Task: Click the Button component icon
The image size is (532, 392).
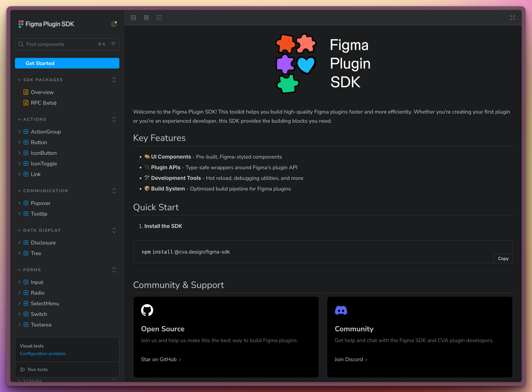Action: pyautogui.click(x=26, y=142)
